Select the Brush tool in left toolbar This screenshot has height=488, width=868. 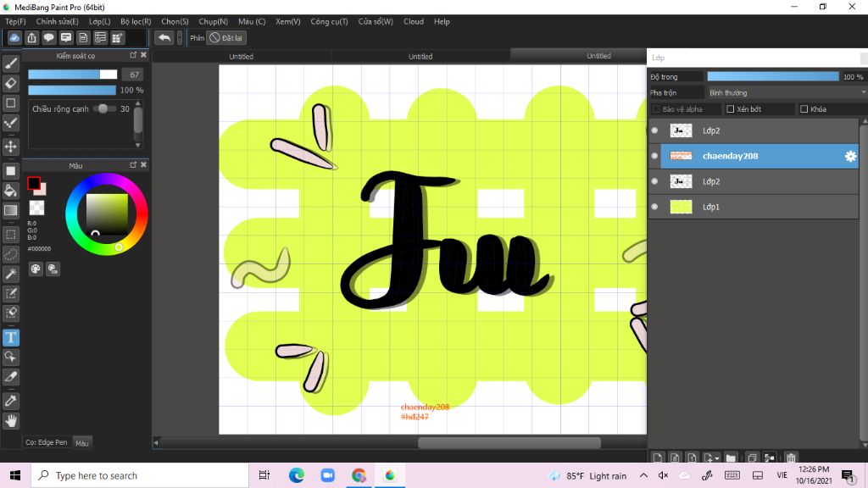10,64
